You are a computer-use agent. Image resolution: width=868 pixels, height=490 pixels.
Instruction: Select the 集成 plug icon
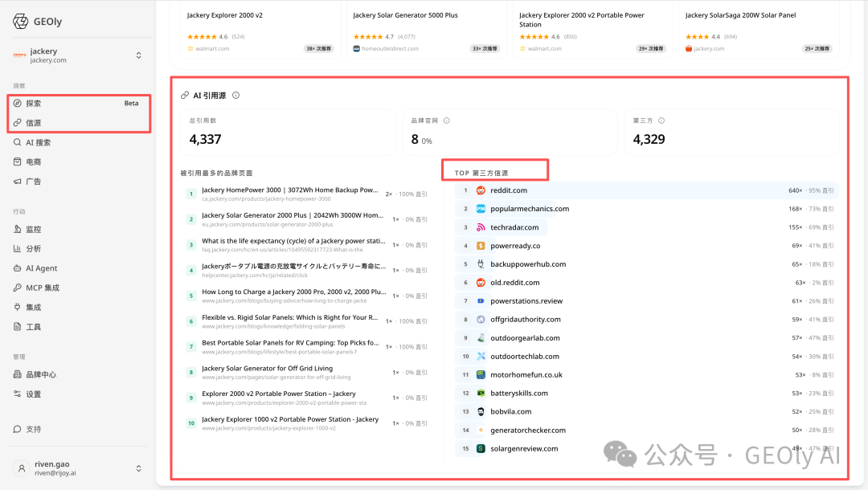(x=17, y=307)
